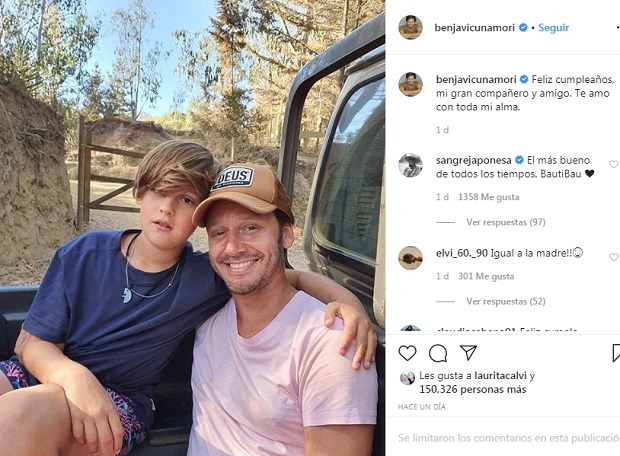The height and width of the screenshot is (456, 620).
Task: Like the post with heart icon
Action: click(408, 353)
